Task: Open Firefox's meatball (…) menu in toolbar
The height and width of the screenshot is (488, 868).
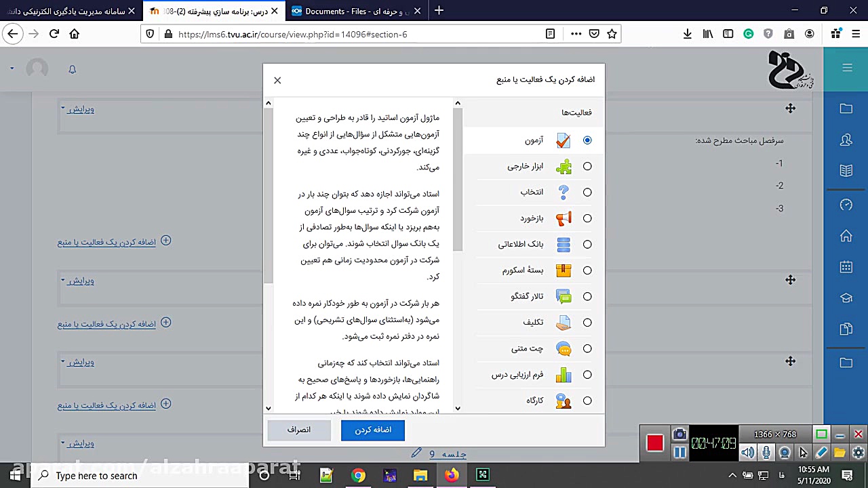Action: click(x=576, y=33)
